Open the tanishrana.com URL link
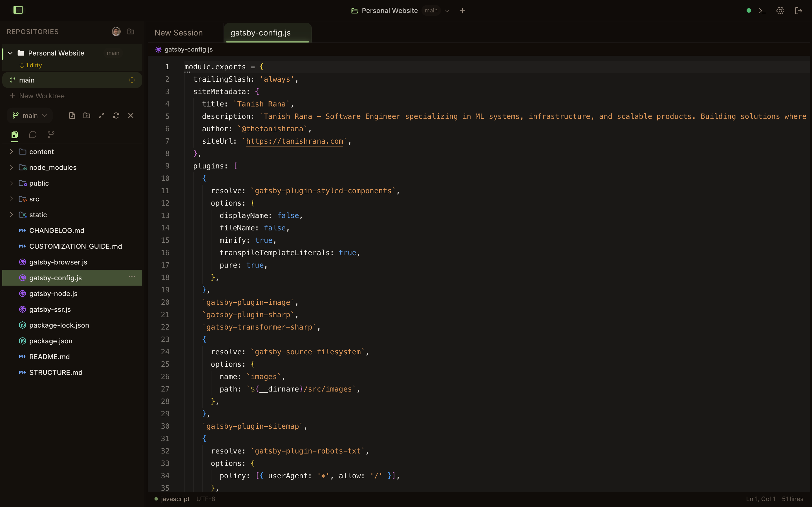 point(294,141)
